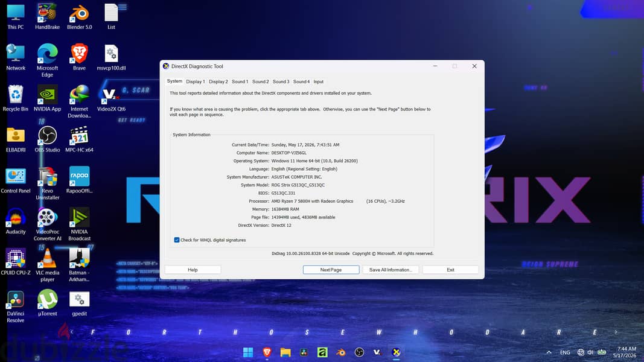
Task: Switch to the Sound 4 tab
Action: (301, 81)
